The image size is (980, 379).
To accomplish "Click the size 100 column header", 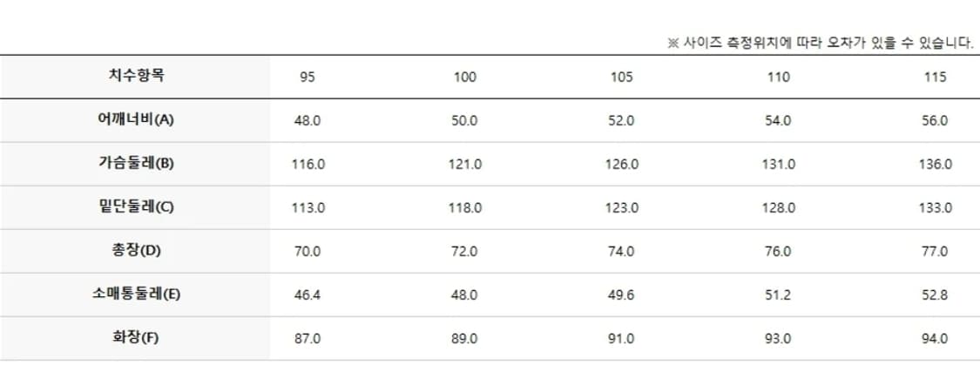I will pyautogui.click(x=465, y=77).
